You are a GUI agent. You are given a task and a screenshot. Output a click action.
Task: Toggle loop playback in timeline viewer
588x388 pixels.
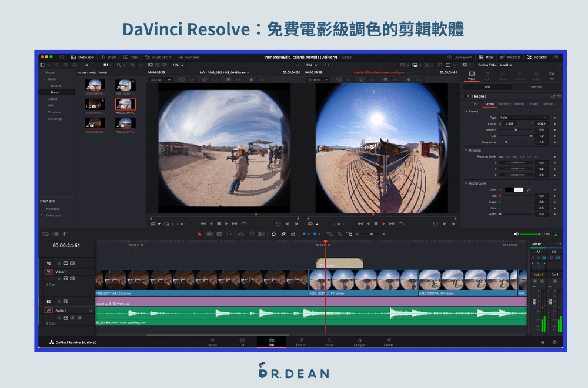click(x=401, y=224)
